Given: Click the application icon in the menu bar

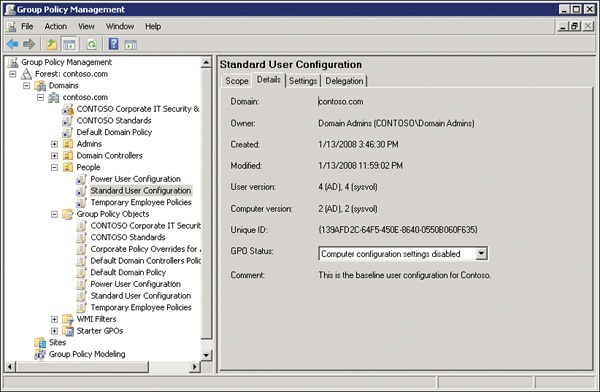Looking at the screenshot, I should pyautogui.click(x=11, y=26).
